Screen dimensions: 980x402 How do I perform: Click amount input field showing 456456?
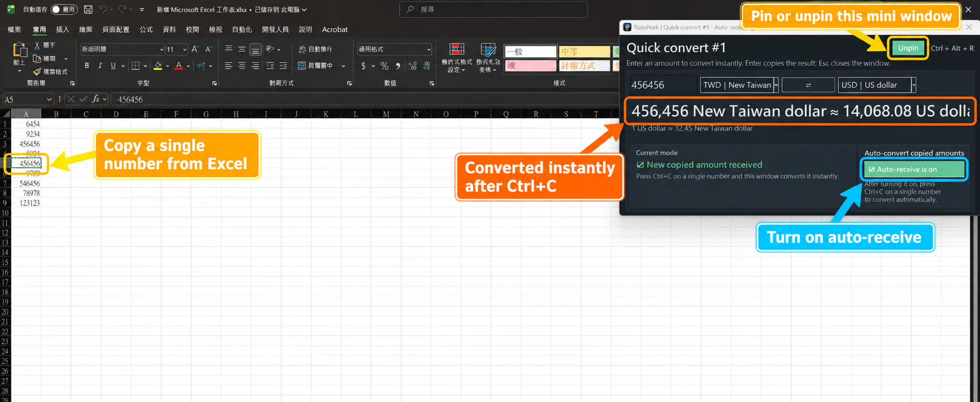tap(663, 85)
